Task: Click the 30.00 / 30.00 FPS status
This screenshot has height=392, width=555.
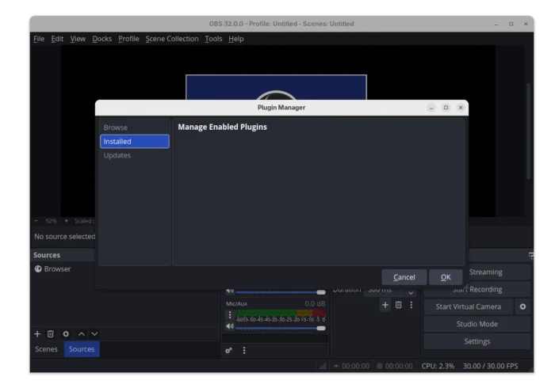Action: pos(491,366)
